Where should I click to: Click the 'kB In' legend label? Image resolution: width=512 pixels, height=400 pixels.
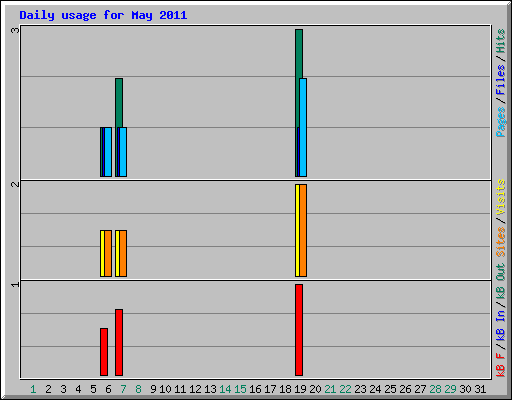coord(500,325)
